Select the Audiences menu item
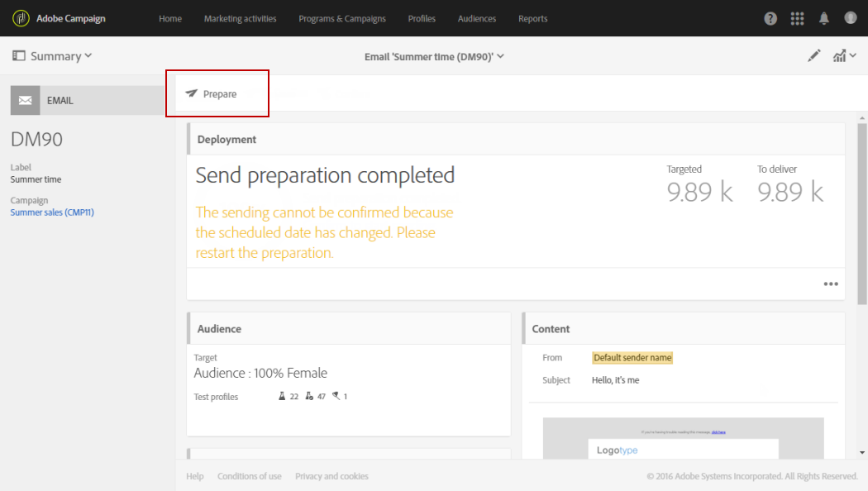The width and height of the screenshot is (868, 491). (x=477, y=18)
